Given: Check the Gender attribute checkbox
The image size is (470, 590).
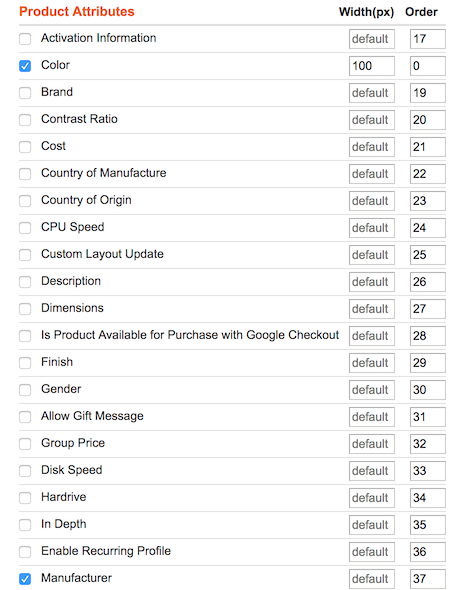Looking at the screenshot, I should [x=25, y=390].
